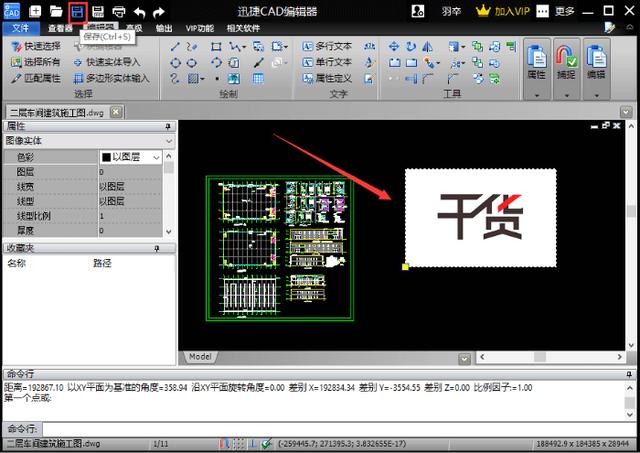The width and height of the screenshot is (640, 453).
Task: Open the Hatch tool dropdown arrow
Action: [202, 79]
